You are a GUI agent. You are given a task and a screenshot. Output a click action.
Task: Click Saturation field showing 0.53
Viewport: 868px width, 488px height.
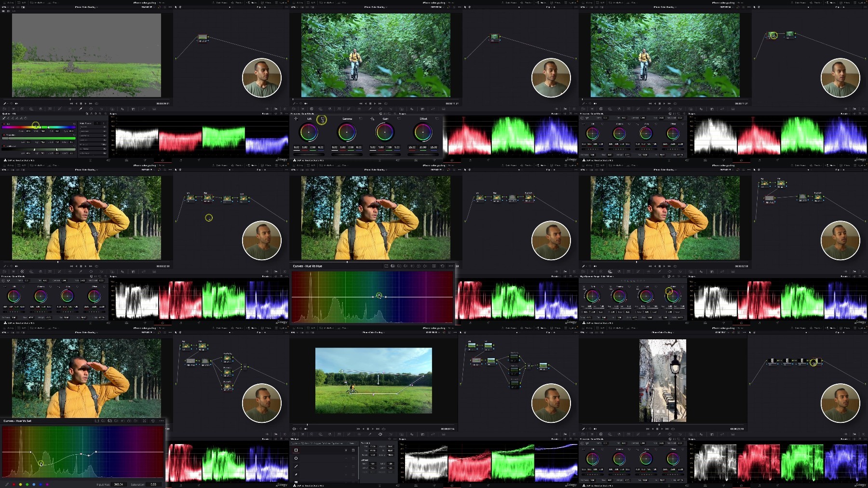point(153,485)
